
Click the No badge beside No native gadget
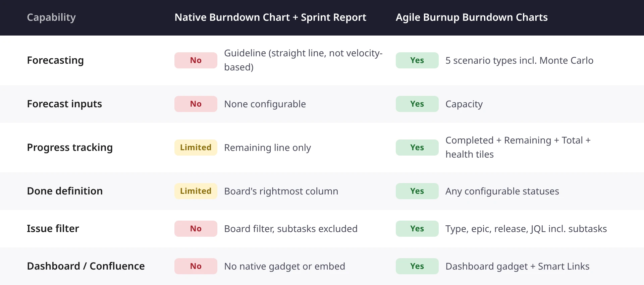196,266
